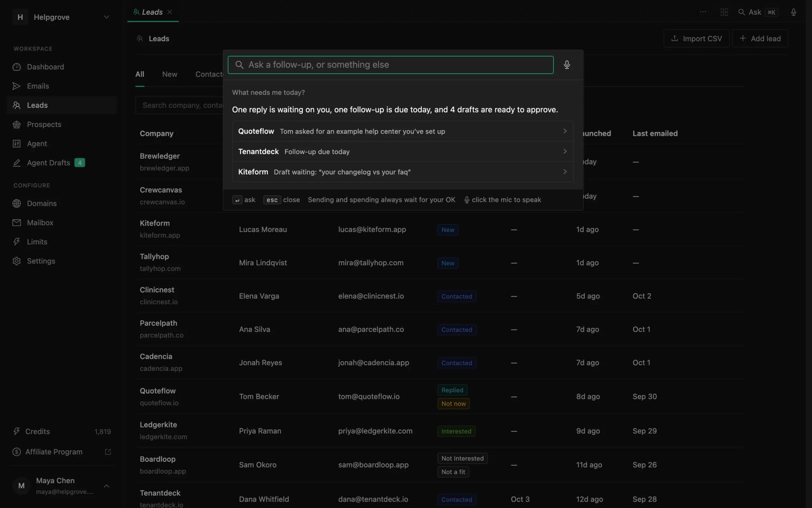Image resolution: width=812 pixels, height=508 pixels.
Task: Click the lucas@kiteform.app email cell
Action: pyautogui.click(x=372, y=229)
